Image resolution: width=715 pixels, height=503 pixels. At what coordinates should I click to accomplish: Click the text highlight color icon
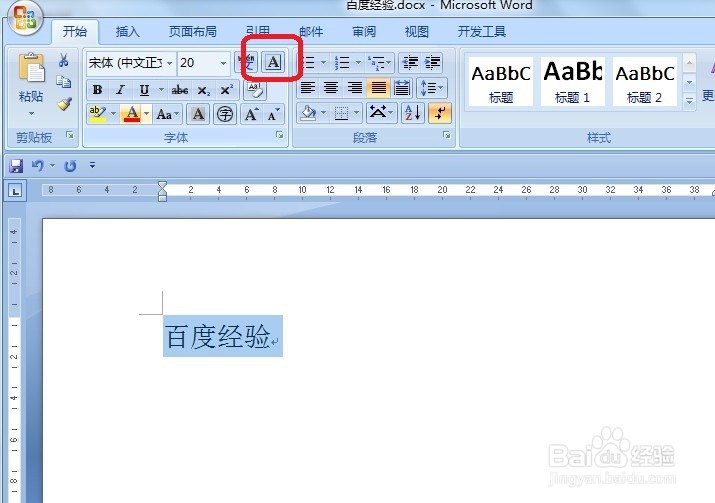[x=98, y=114]
